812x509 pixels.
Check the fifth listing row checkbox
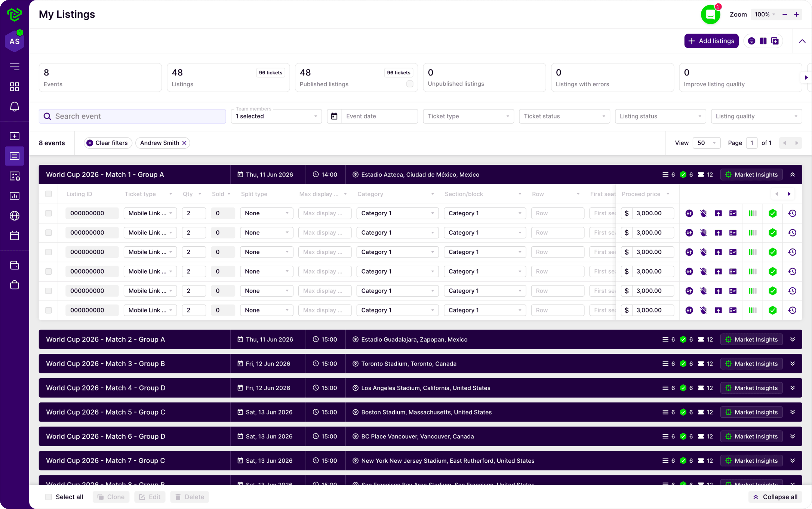pos(49,291)
